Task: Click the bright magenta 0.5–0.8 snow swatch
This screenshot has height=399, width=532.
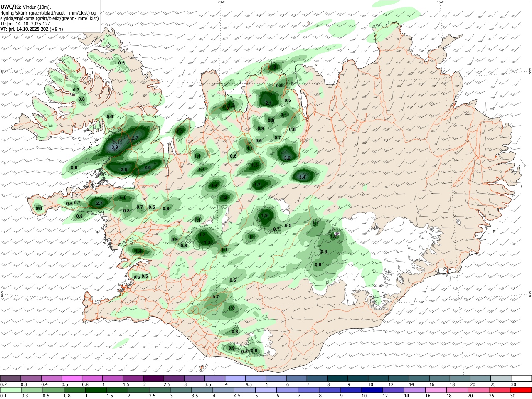Action: pyautogui.click(x=71, y=379)
